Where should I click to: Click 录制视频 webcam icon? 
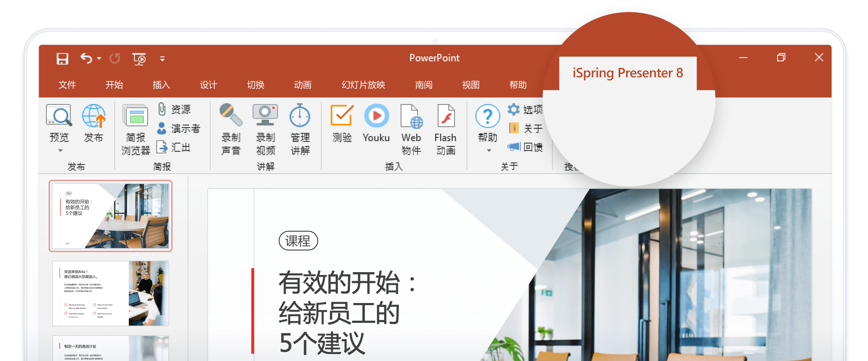coord(265,115)
